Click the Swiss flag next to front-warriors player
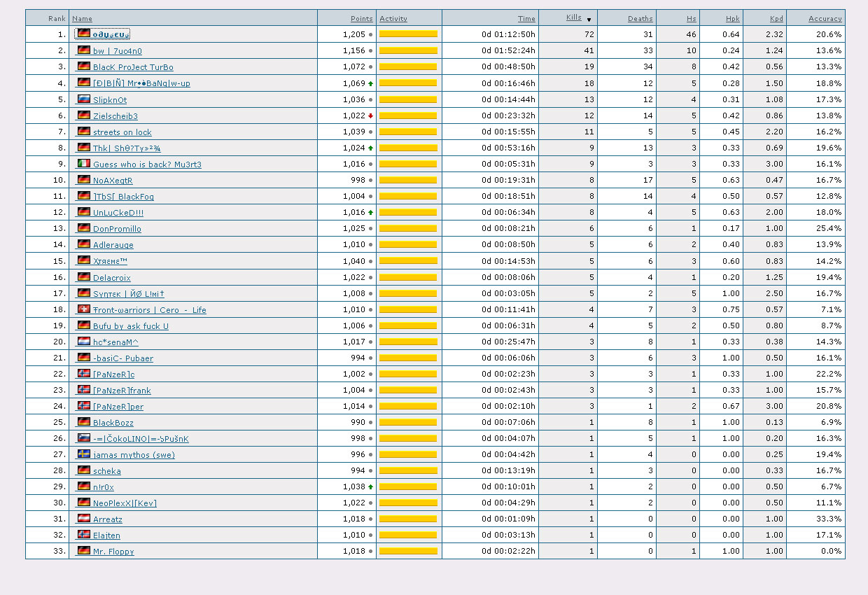The width and height of the screenshot is (868, 595). 83,309
